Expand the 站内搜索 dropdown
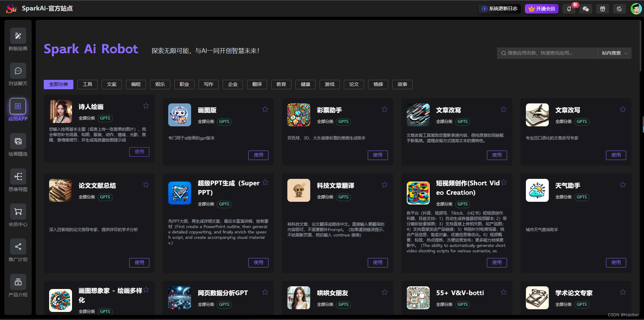Screen dimensions: 644x320 click(615, 53)
